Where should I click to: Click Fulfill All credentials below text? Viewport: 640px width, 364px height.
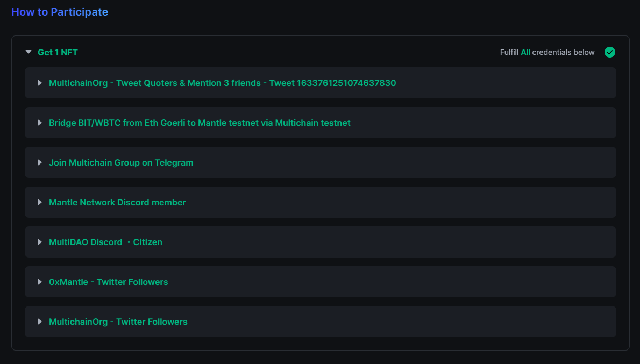(x=547, y=52)
